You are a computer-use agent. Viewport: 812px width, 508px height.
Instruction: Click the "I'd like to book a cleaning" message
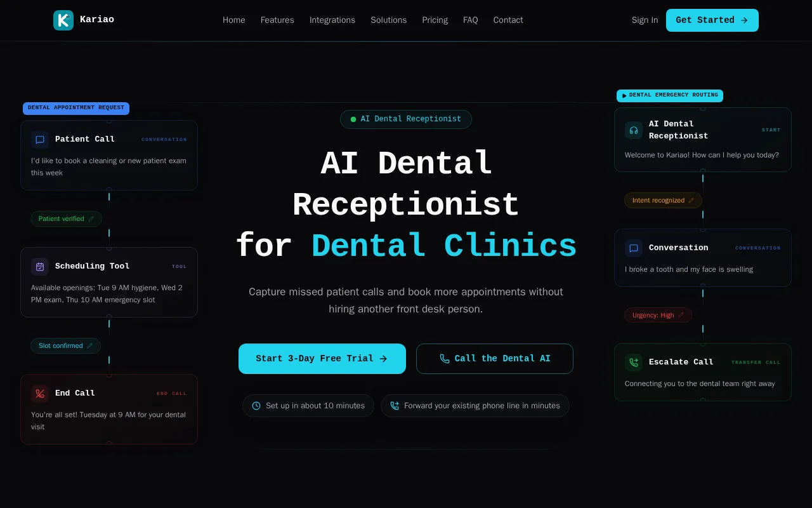(108, 167)
